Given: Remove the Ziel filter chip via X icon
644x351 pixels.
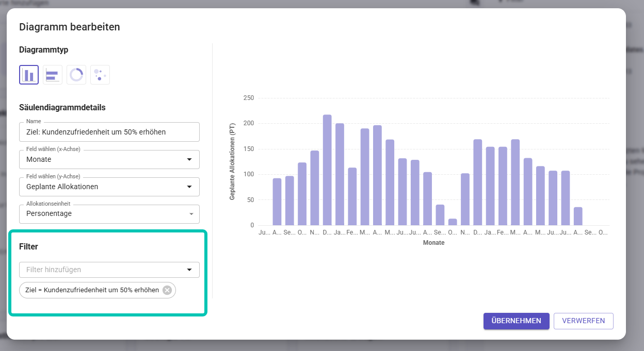Looking at the screenshot, I should click(167, 290).
